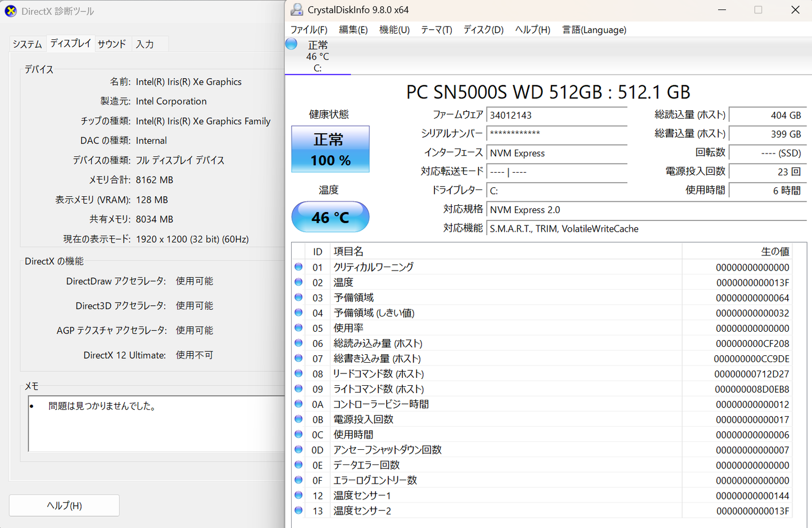The height and width of the screenshot is (528, 812).
Task: Click the blue health status circle for drive C:
Action: (x=291, y=44)
